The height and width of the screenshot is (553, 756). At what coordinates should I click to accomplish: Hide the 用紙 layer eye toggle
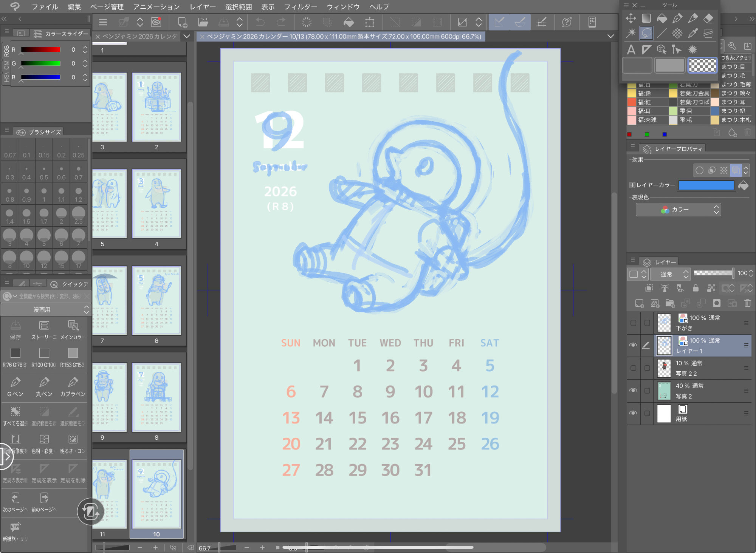pyautogui.click(x=633, y=413)
